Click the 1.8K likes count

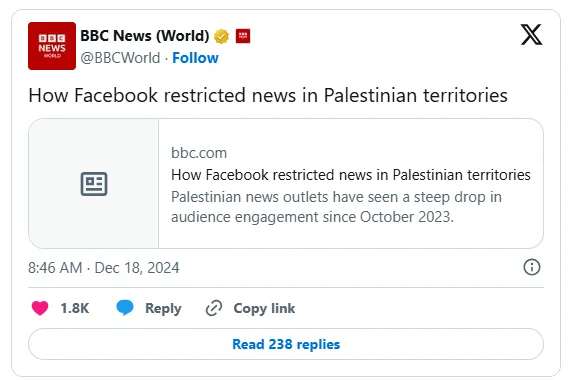click(75, 308)
